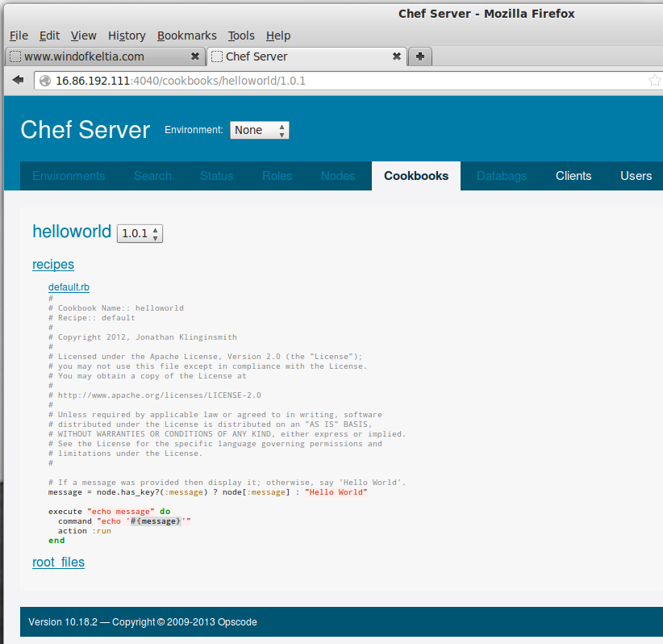This screenshot has width=663, height=644.
Task: Open the Tools menu
Action: 241,36
